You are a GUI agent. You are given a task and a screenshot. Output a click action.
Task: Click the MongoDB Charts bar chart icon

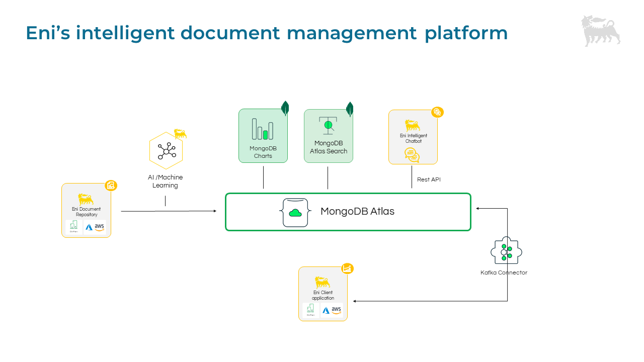pos(263,129)
